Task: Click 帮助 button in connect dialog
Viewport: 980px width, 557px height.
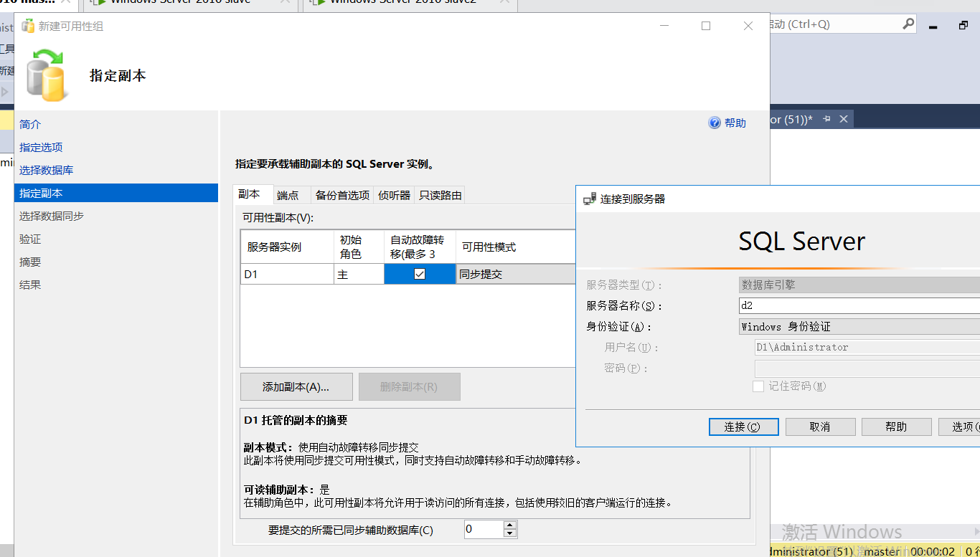Action: click(x=896, y=427)
